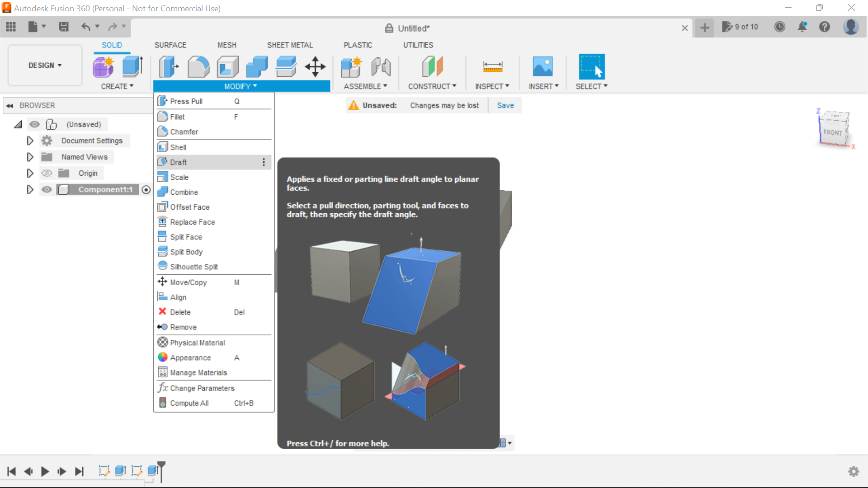Toggle visibility of Component1:1

(47, 189)
